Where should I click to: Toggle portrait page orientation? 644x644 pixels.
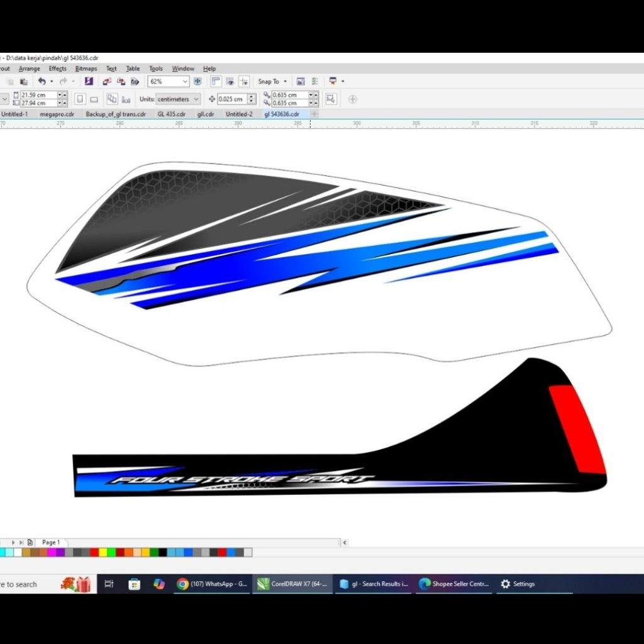click(80, 99)
